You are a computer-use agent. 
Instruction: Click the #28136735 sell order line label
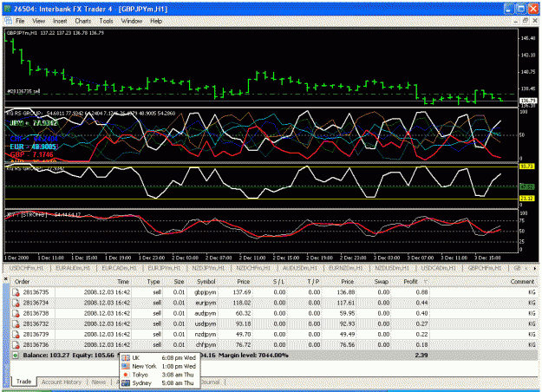23,91
